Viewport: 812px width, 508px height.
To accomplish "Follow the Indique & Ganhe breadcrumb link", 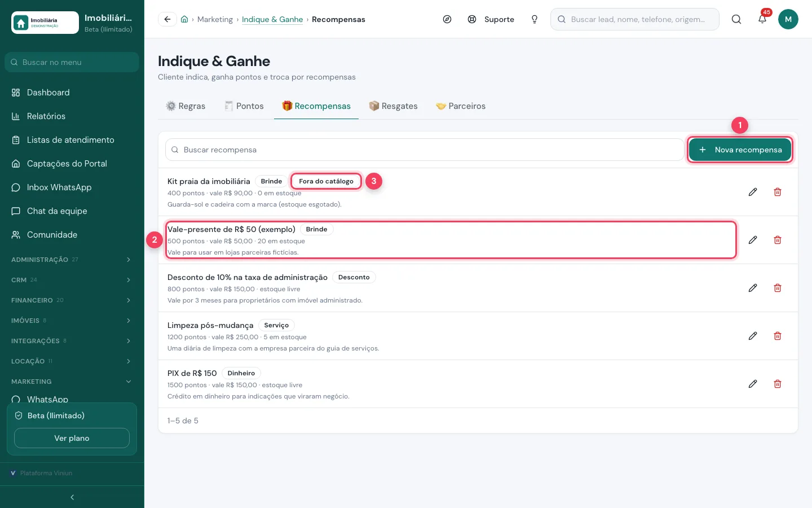I will point(272,19).
